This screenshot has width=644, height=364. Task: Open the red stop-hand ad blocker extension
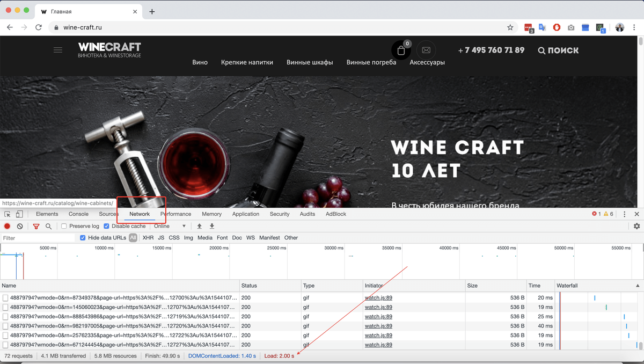[x=557, y=27]
